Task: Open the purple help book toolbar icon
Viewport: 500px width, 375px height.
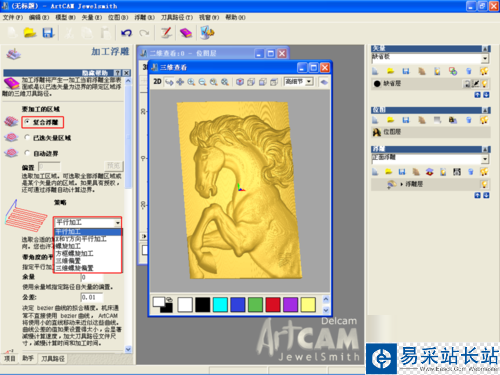Action: click(186, 33)
